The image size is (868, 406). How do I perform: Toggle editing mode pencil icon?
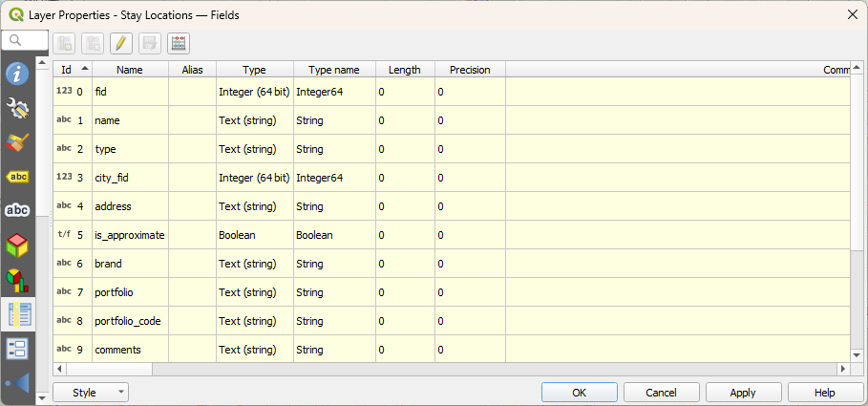point(121,43)
